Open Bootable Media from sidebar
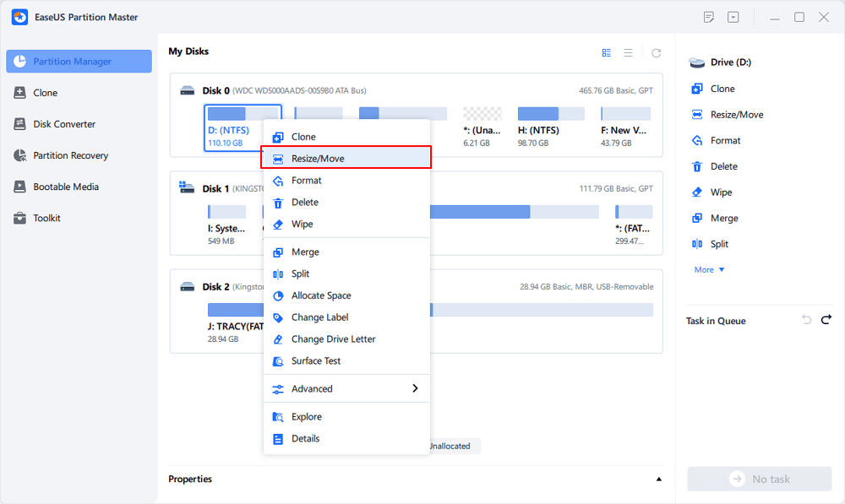 (65, 187)
